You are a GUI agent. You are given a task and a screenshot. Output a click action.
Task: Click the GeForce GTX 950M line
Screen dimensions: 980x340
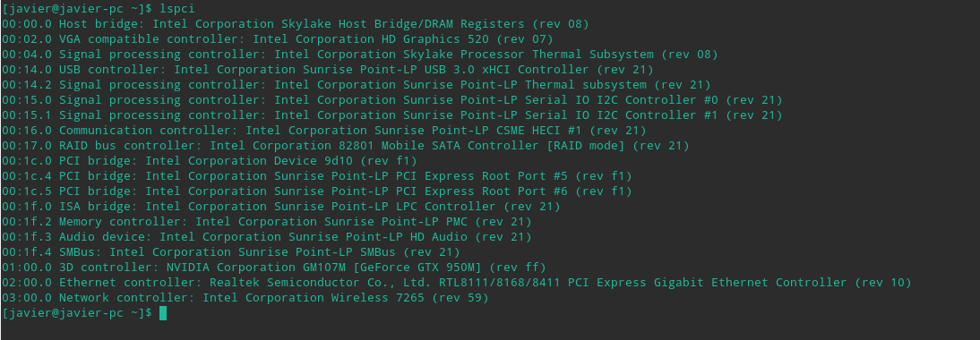pyautogui.click(x=274, y=268)
